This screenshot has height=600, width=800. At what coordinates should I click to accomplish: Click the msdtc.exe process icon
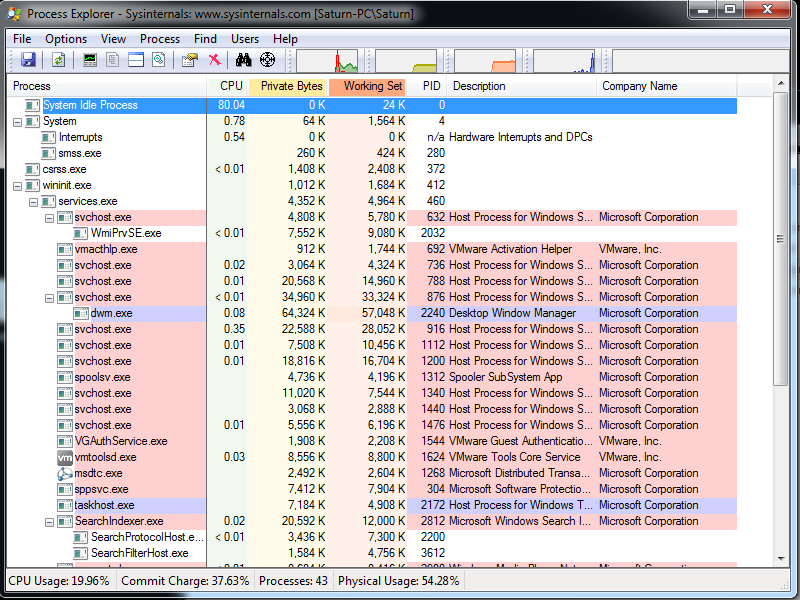click(x=65, y=473)
